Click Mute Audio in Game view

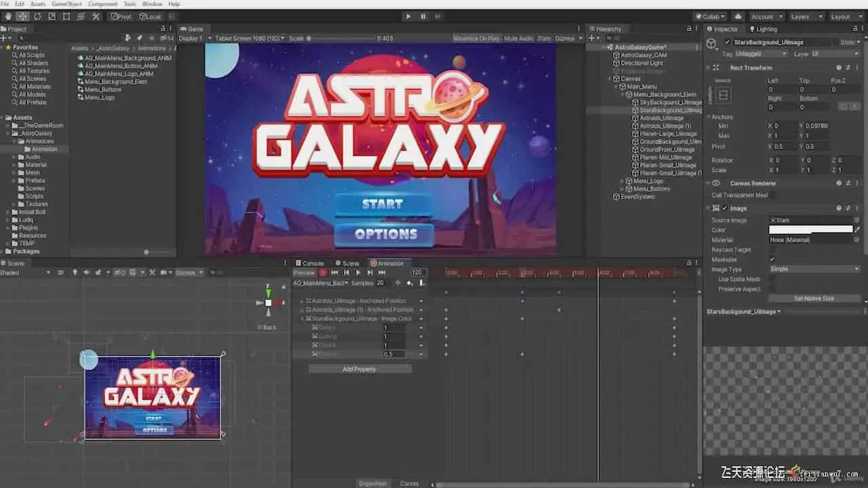tap(519, 39)
